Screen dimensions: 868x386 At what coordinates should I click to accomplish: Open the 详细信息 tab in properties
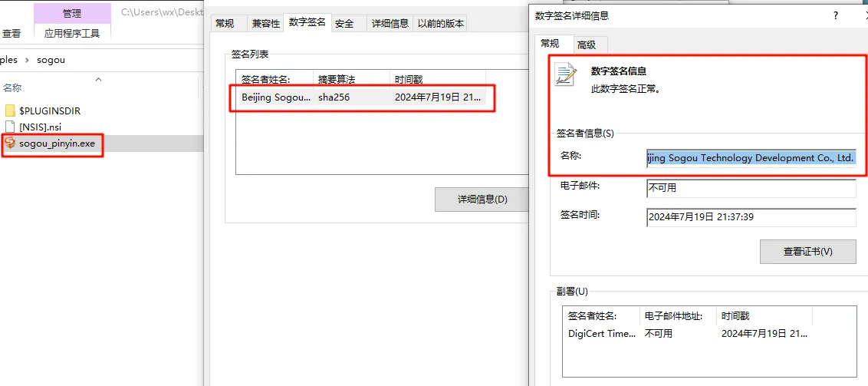(390, 23)
